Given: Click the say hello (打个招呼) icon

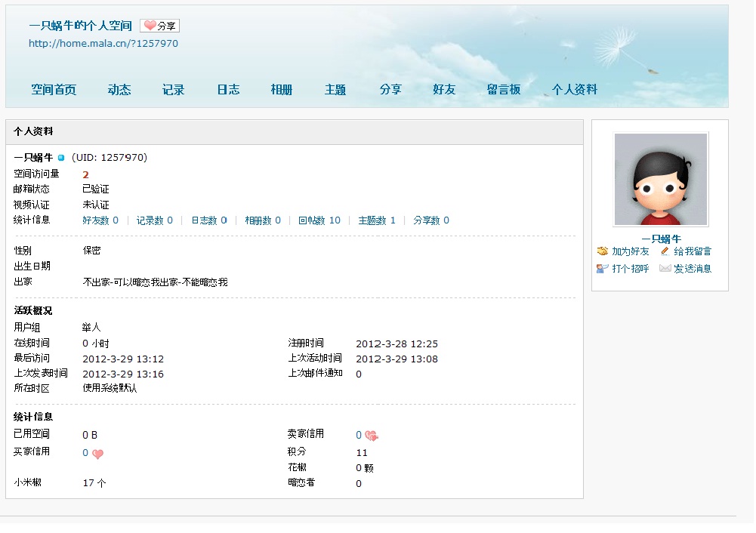Looking at the screenshot, I should tap(603, 269).
